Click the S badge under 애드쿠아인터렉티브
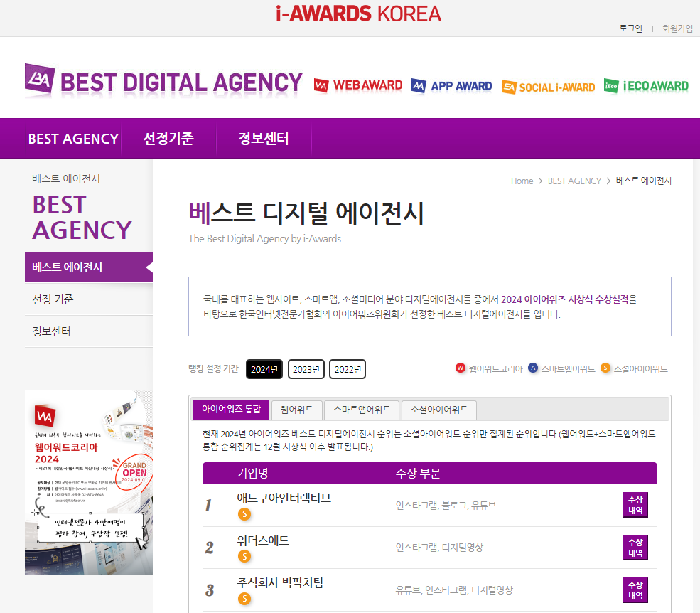Screen dimensions: 700x613 (244, 514)
